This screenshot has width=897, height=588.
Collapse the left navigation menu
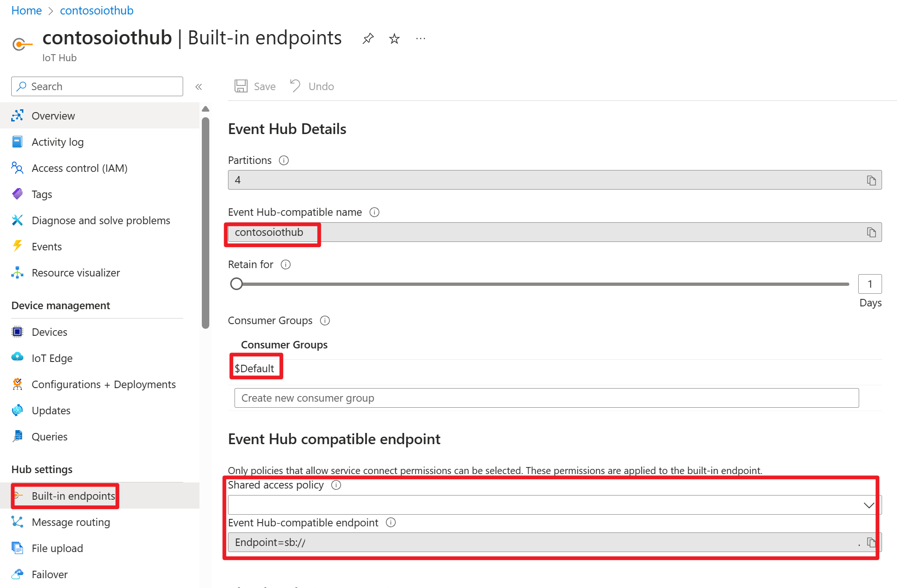(x=199, y=87)
